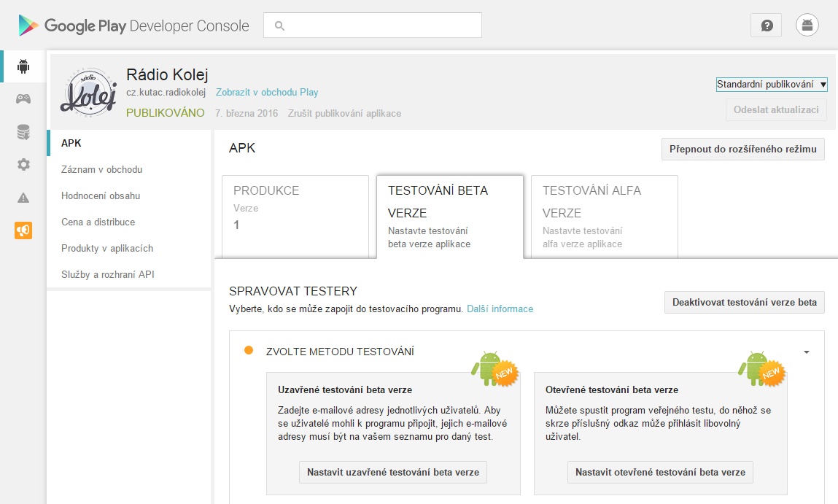Screen dimensions: 838x504
Task: Click the NEW Android badge on closed beta card
Action: (x=495, y=369)
